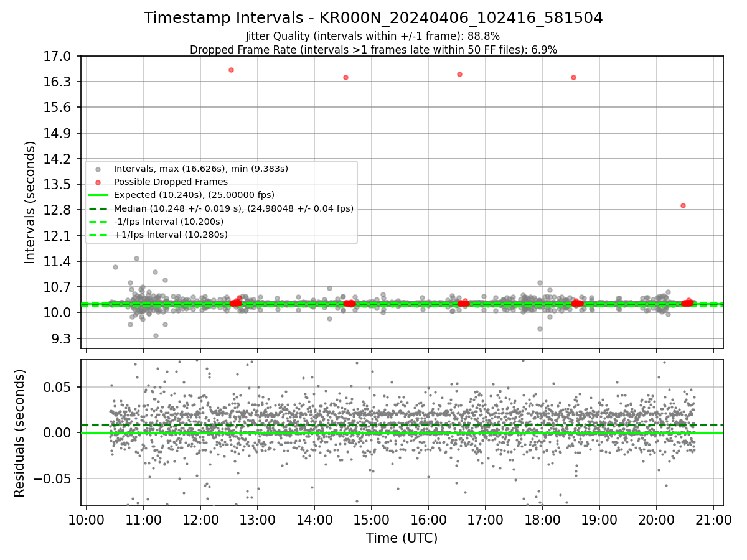Image resolution: width=747 pixels, height=560 pixels.
Task: Click the x-axis tick label "16:00"
Action: [428, 520]
